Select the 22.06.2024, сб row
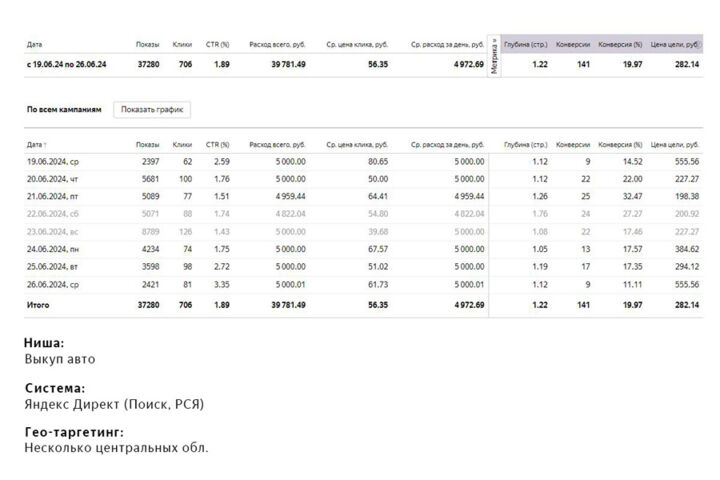The image size is (720, 480). click(363, 214)
